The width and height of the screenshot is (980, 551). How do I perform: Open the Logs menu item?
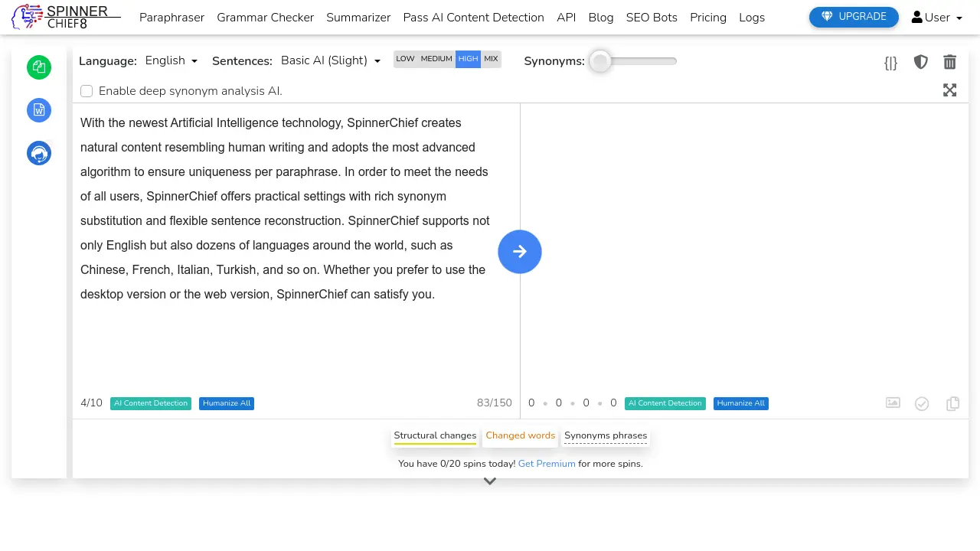[x=752, y=17]
